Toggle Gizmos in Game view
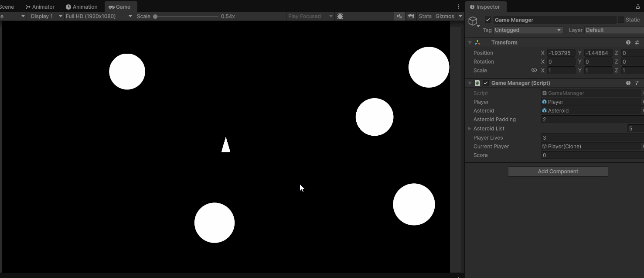Viewport: 644px width, 278px height. [x=445, y=16]
